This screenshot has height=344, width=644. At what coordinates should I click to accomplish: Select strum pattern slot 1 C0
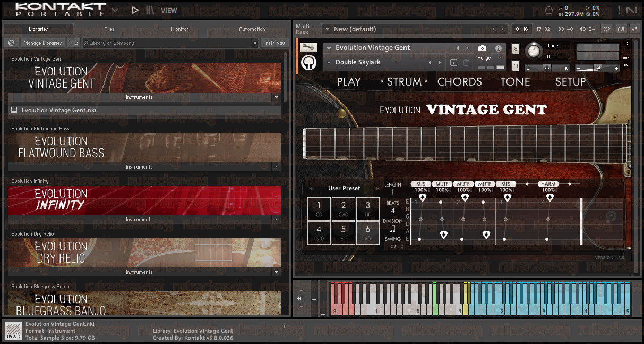point(319,208)
